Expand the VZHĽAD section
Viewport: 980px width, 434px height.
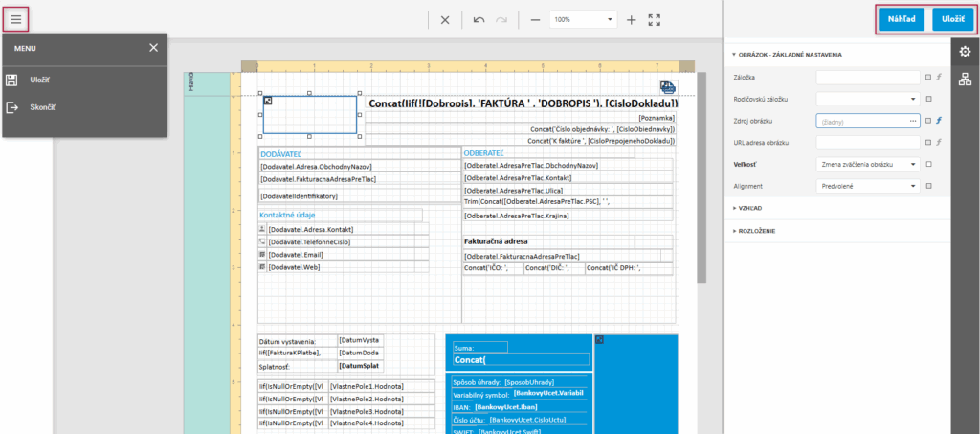pyautogui.click(x=750, y=208)
